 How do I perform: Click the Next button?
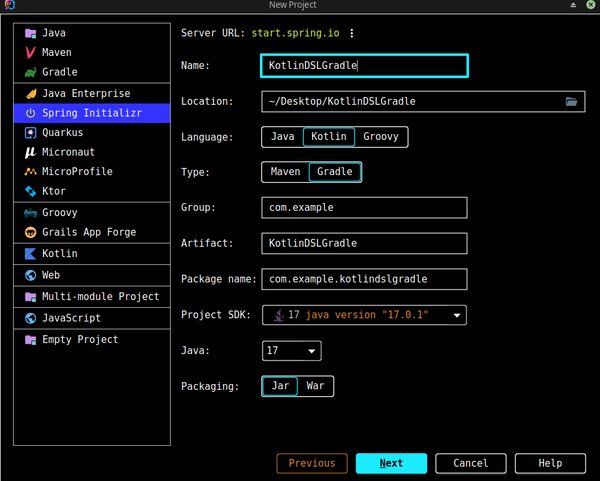pyautogui.click(x=391, y=463)
